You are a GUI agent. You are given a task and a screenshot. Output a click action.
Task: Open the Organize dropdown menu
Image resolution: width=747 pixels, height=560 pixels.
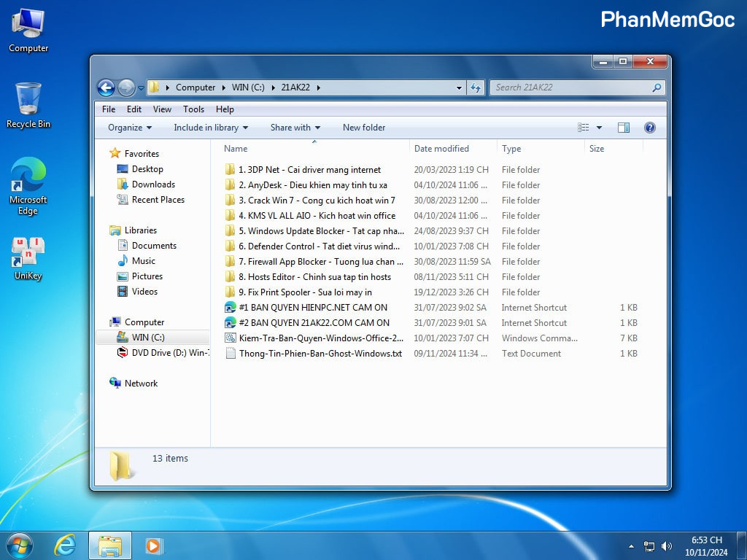(130, 128)
